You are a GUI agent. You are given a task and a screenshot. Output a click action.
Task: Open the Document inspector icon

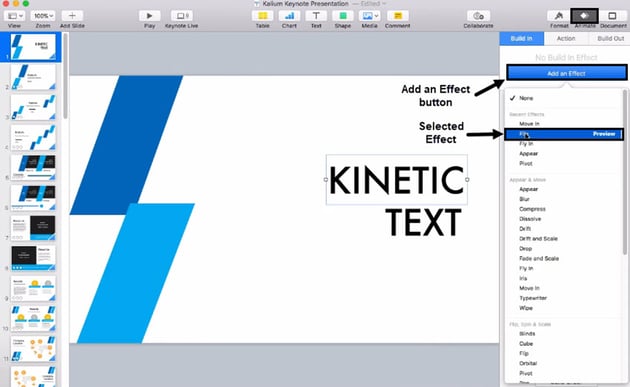[x=612, y=16]
